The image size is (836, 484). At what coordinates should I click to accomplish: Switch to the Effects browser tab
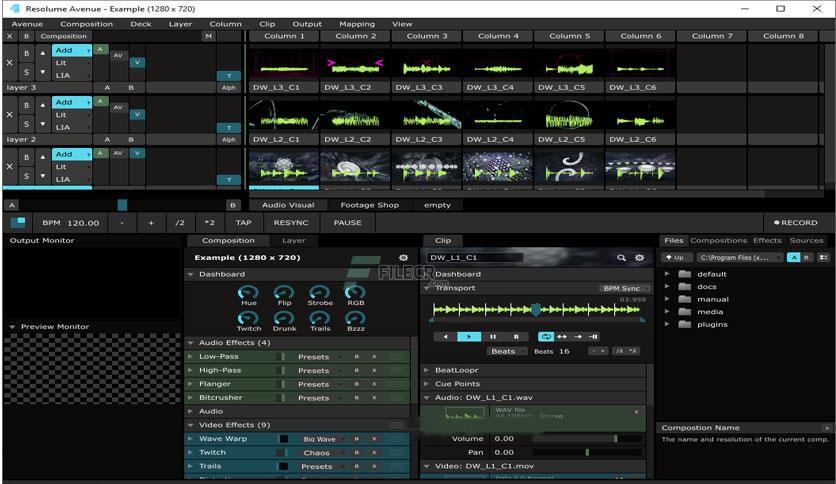767,240
